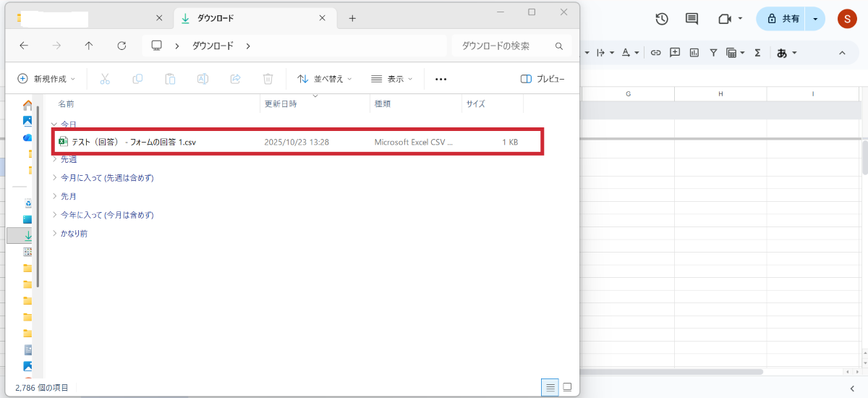Switch to details view in status bar

[x=550, y=387]
